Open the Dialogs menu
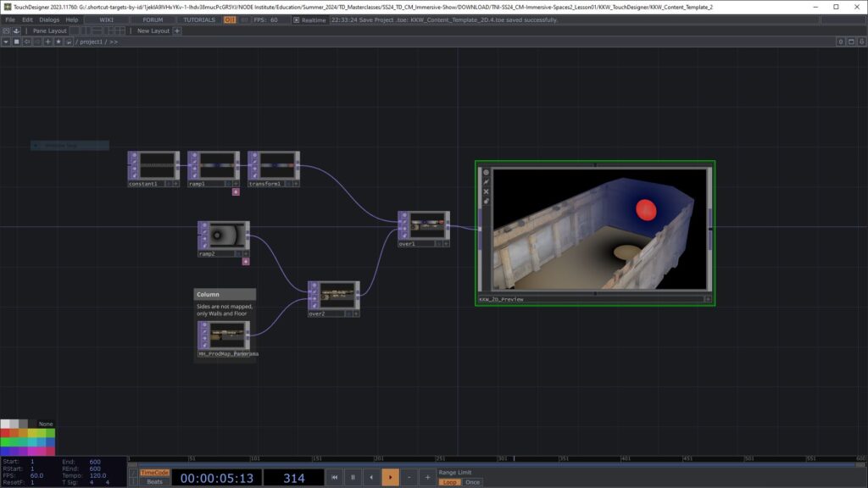The width and height of the screenshot is (868, 488). tap(49, 19)
